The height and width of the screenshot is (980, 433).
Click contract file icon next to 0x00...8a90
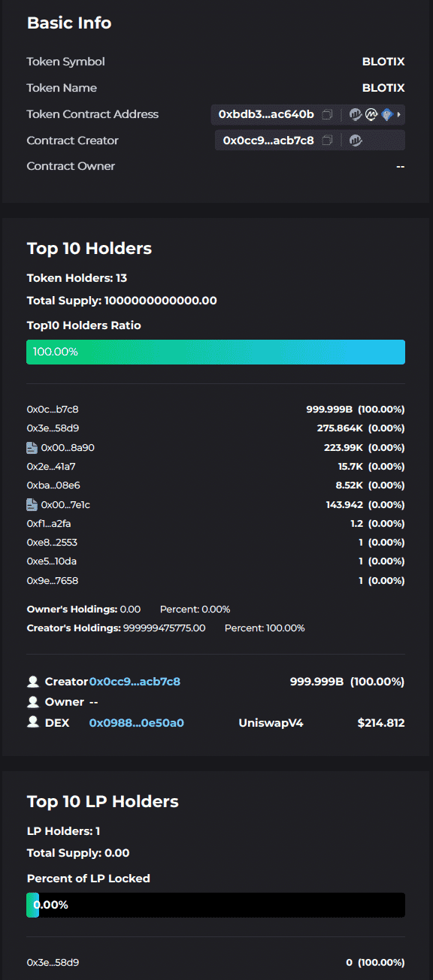(32, 447)
